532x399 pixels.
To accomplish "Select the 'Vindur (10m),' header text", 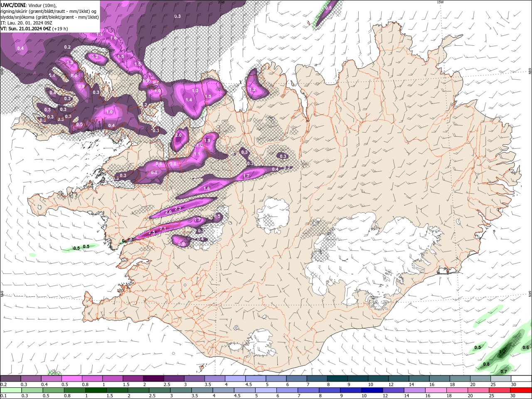I will point(43,5).
